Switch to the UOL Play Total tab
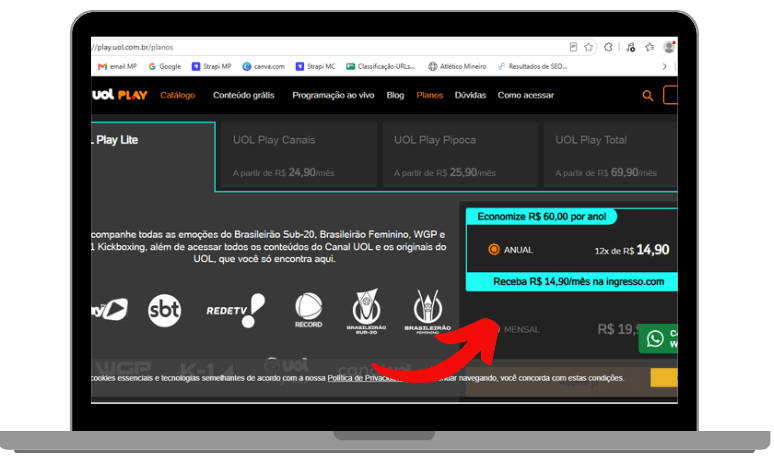 (611, 154)
